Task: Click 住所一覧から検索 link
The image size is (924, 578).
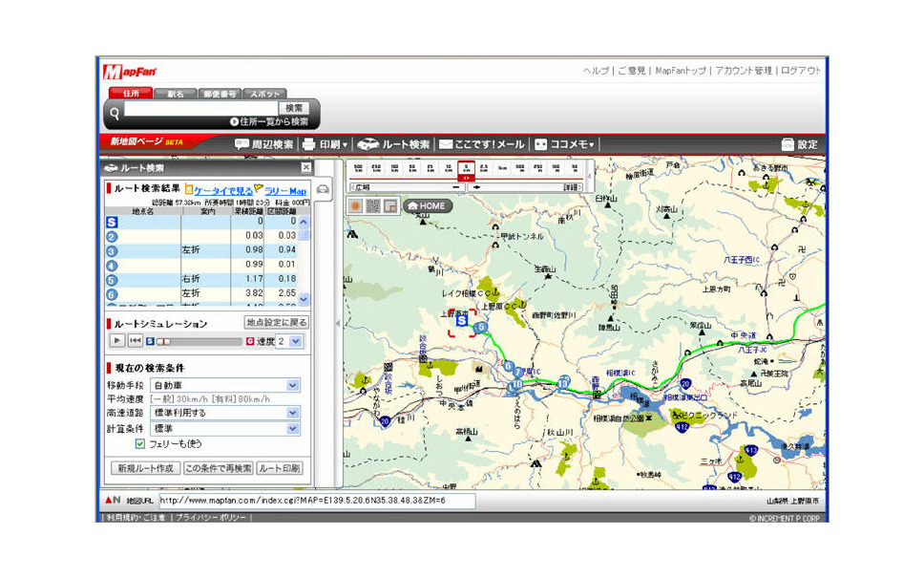Action: tap(269, 121)
